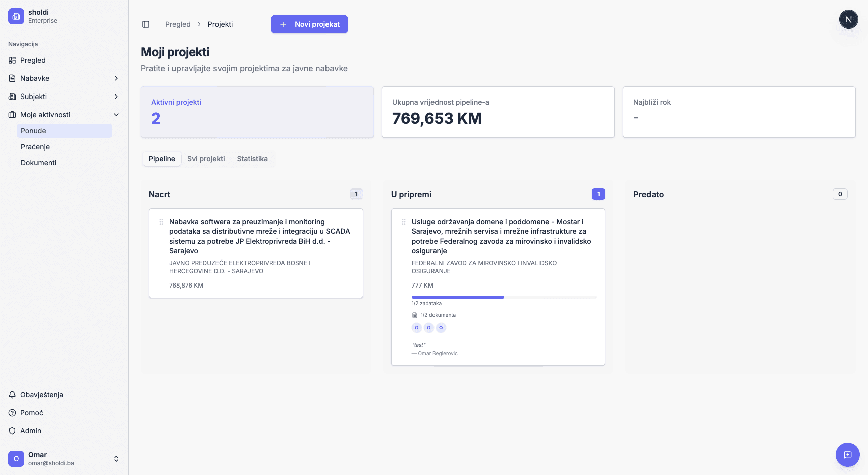Open Pregled via the grid icon
Screen dimensions: 868x475
[x=11, y=60]
